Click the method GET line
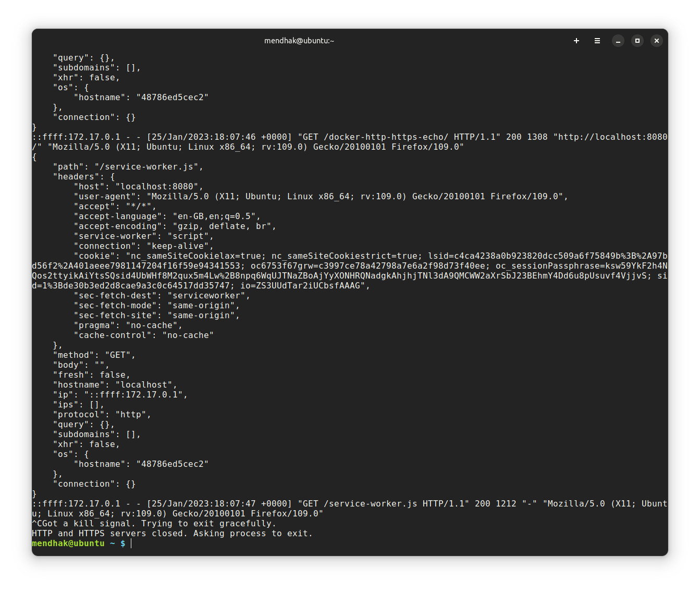 [94, 355]
